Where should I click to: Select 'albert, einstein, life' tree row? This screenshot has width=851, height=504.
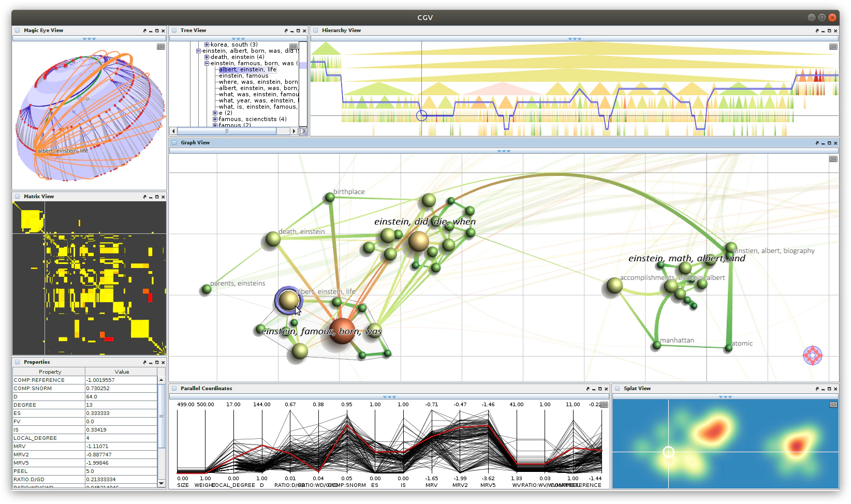click(247, 69)
